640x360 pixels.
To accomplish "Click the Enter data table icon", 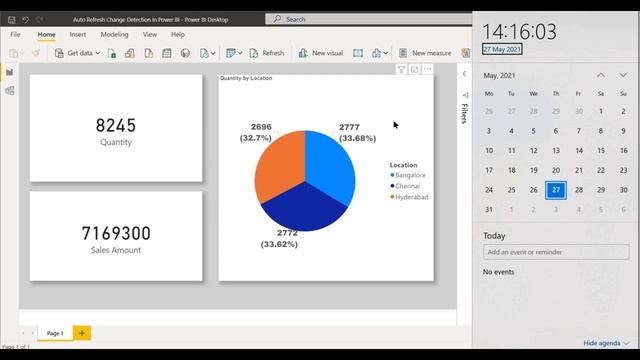I will [x=167, y=53].
